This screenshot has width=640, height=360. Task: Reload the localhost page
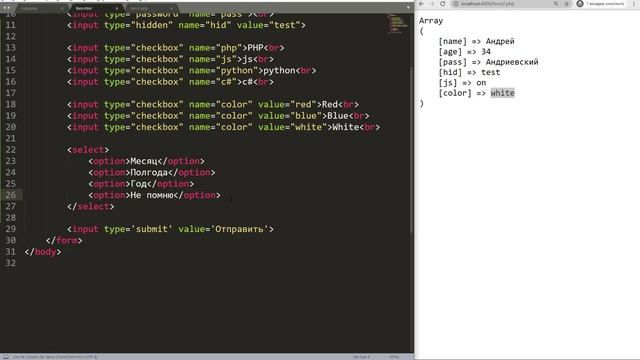click(442, 4)
